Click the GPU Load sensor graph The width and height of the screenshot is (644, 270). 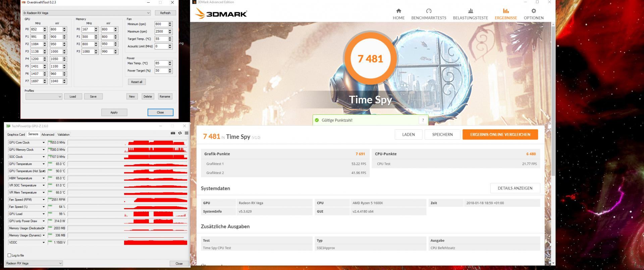pos(127,214)
